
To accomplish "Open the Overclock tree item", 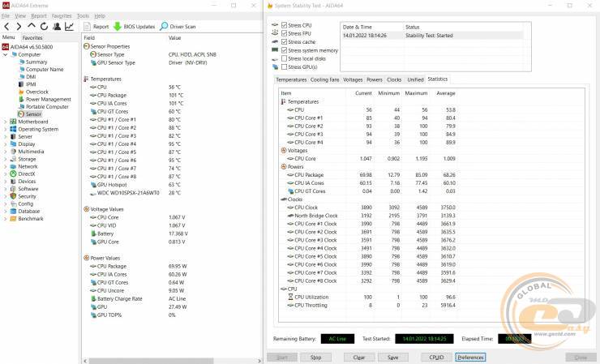I will 37,92.
